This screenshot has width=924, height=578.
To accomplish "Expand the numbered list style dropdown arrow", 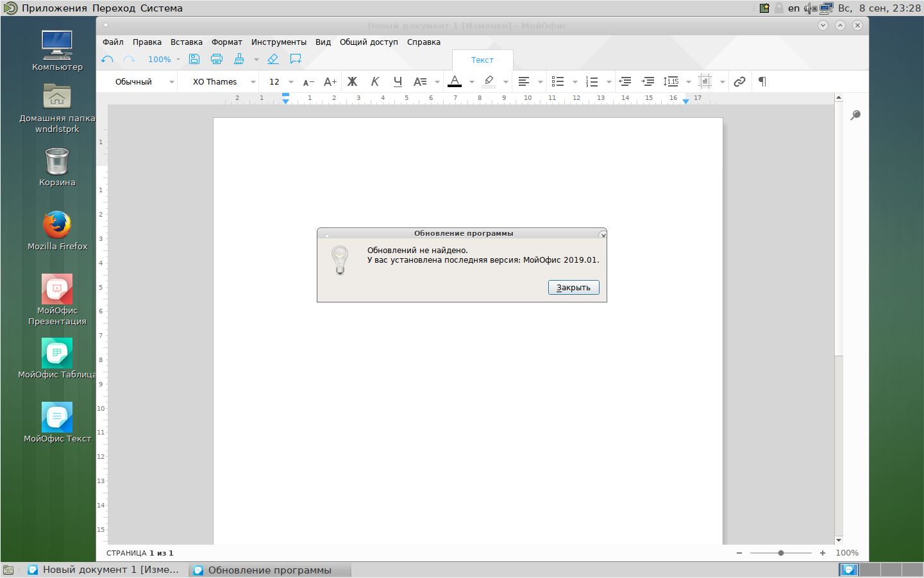I will coord(609,82).
